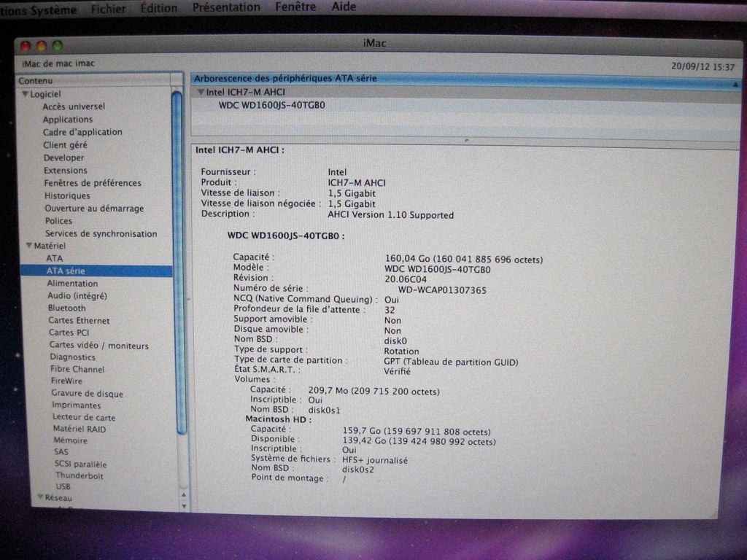
Task: Select SCSI parallèle in the sidebar
Action: click(x=80, y=464)
